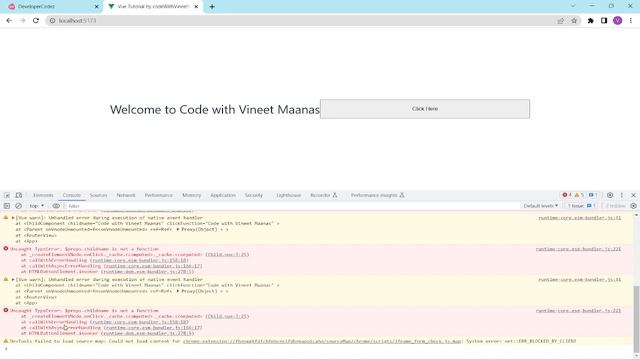Open the tab search chevron in title bar

pos(573,6)
